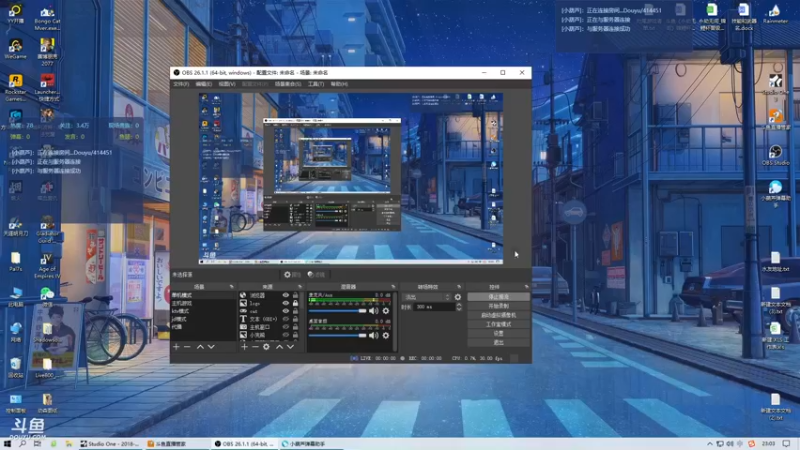Toggle visibility of browser source

[x=286, y=295]
